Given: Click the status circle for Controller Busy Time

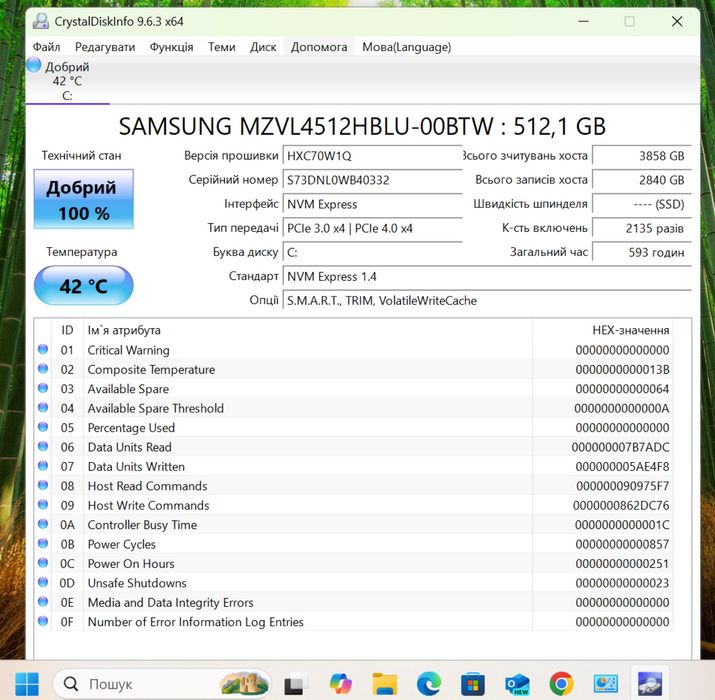Looking at the screenshot, I should [43, 524].
